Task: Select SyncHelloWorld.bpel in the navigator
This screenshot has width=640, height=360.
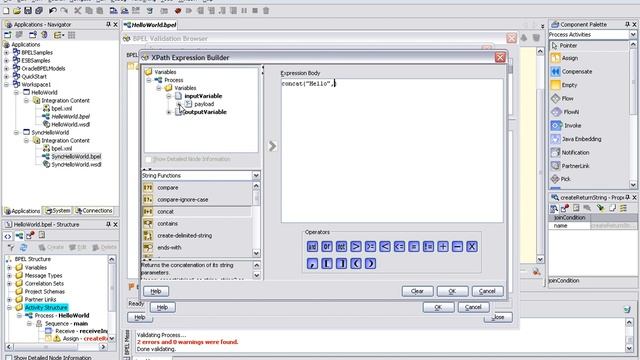Action: coord(76,157)
